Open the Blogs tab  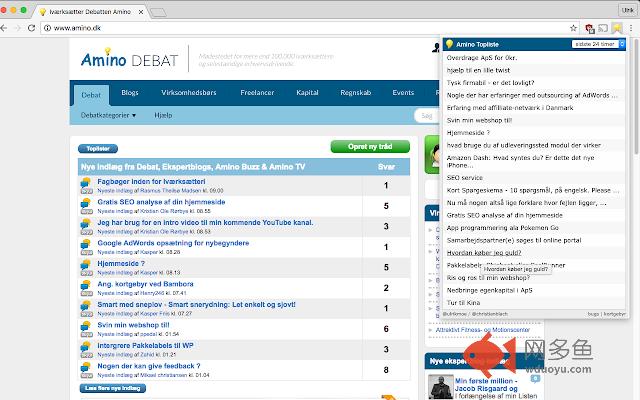[130, 93]
